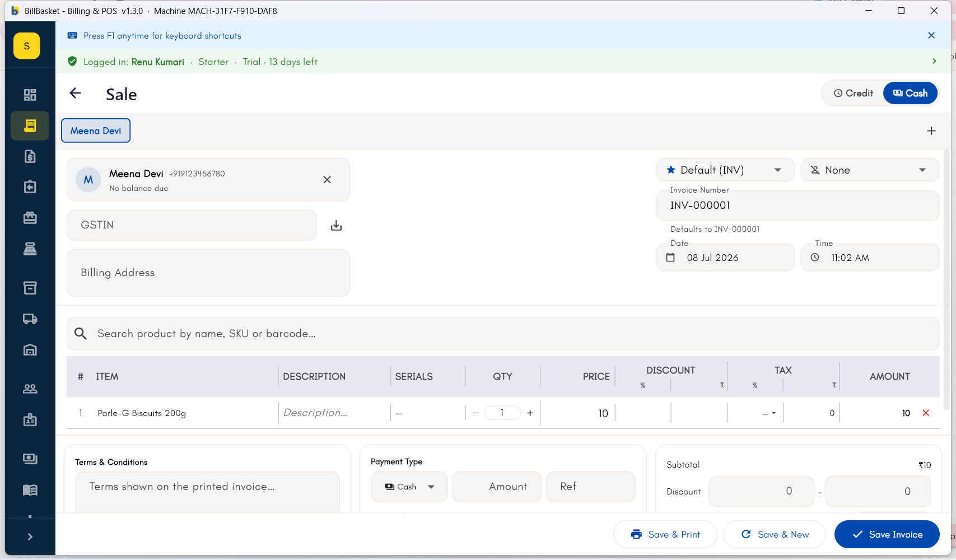Click the GSTIN input field
This screenshot has width=956, height=560.
[192, 225]
